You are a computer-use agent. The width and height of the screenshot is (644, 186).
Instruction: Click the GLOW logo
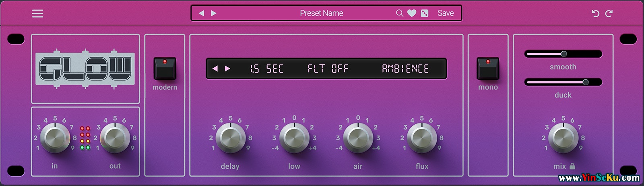click(85, 69)
